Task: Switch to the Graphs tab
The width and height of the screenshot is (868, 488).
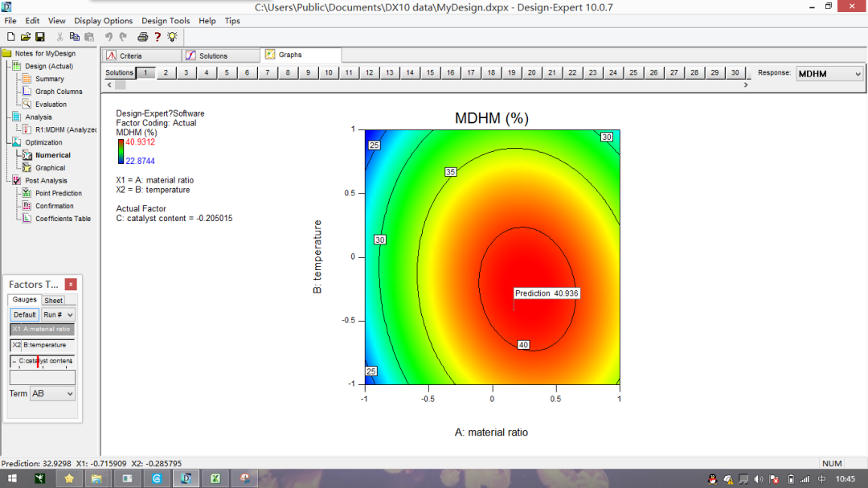Action: (301, 55)
